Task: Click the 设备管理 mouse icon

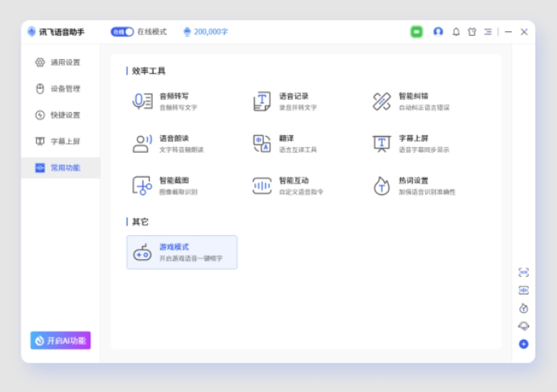Action: point(40,89)
